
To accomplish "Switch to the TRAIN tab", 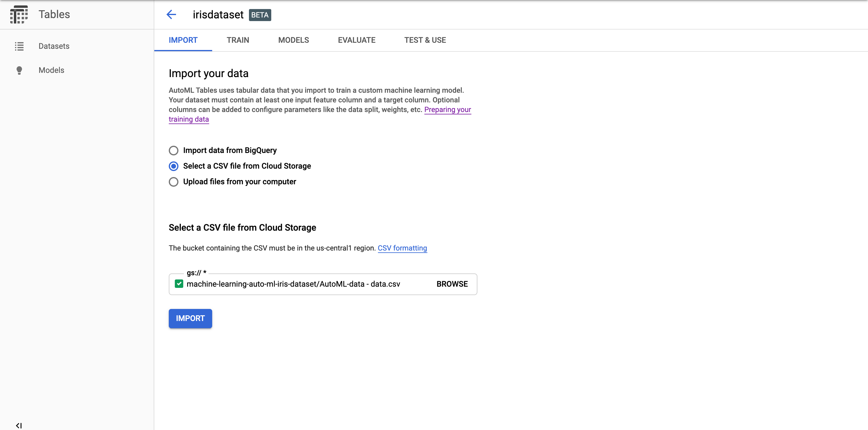I will (237, 40).
